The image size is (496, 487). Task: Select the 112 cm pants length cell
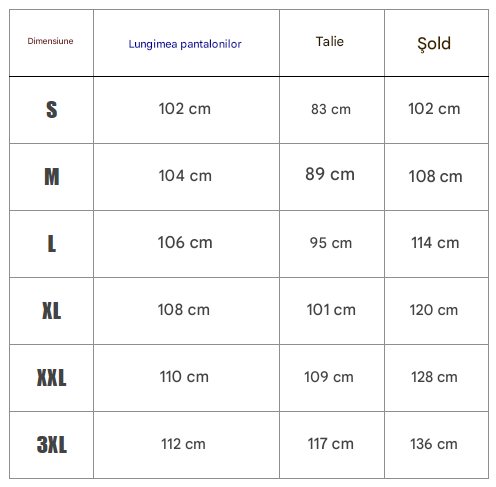click(183, 444)
